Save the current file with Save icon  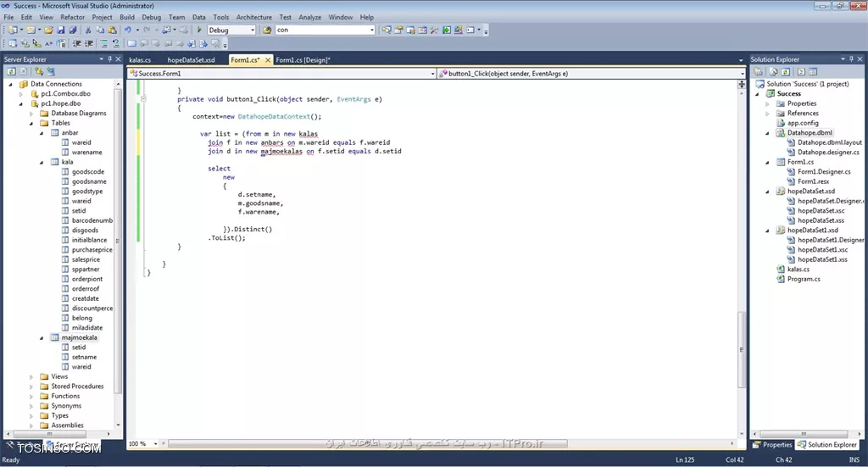pos(61,30)
